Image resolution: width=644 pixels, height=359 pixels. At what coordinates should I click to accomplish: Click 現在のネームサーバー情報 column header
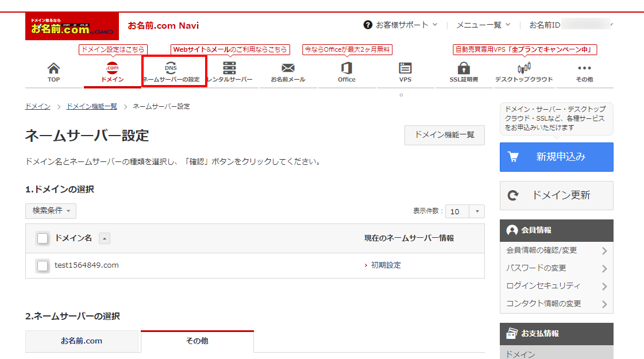coord(409,238)
